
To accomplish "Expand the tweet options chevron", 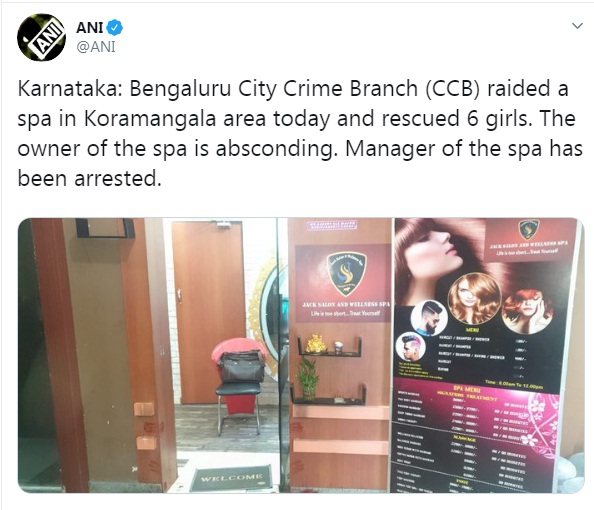I will point(577,26).
